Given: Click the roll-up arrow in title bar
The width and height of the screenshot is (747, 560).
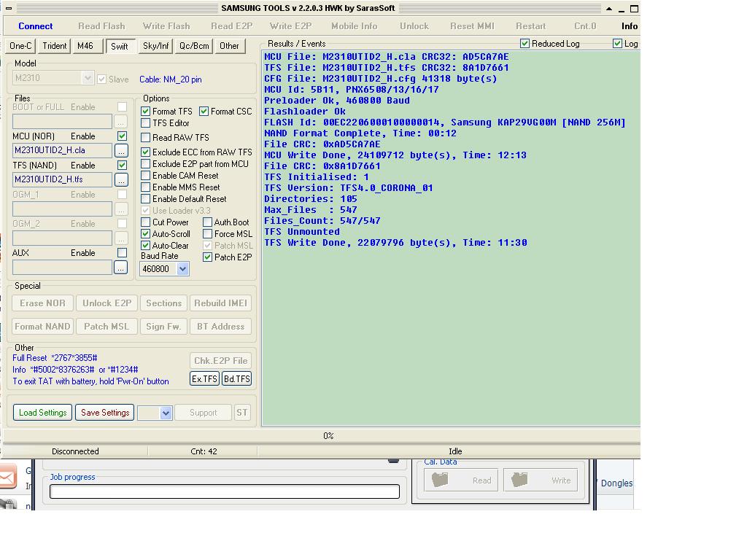Looking at the screenshot, I should tap(609, 9).
